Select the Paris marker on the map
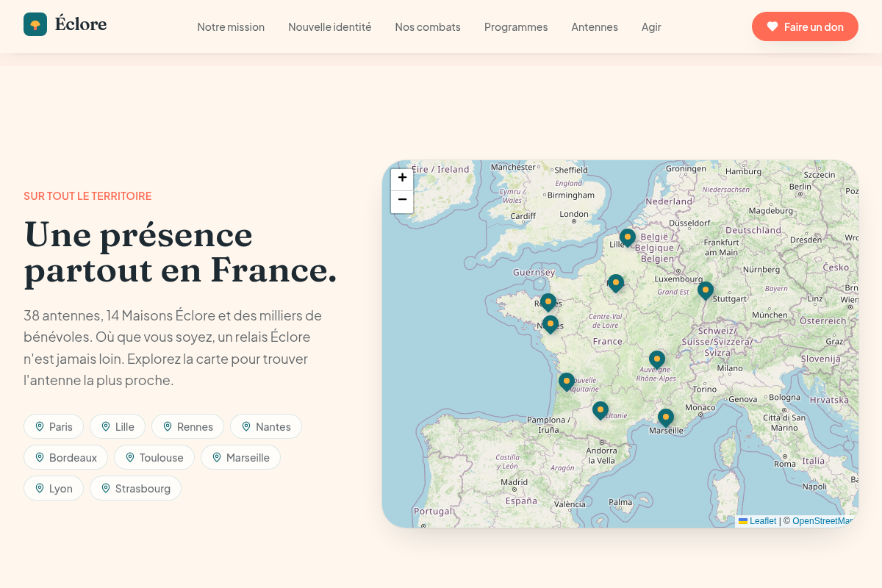The width and height of the screenshot is (882, 588). point(616,284)
